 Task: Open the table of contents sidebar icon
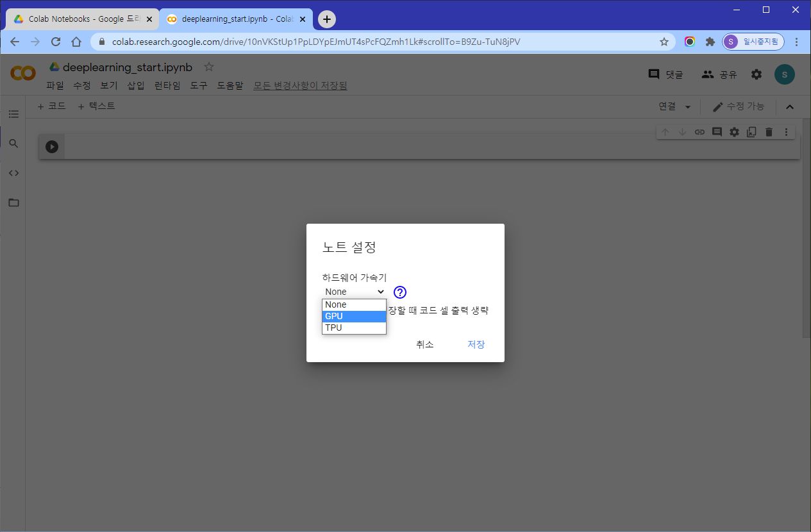[13, 114]
